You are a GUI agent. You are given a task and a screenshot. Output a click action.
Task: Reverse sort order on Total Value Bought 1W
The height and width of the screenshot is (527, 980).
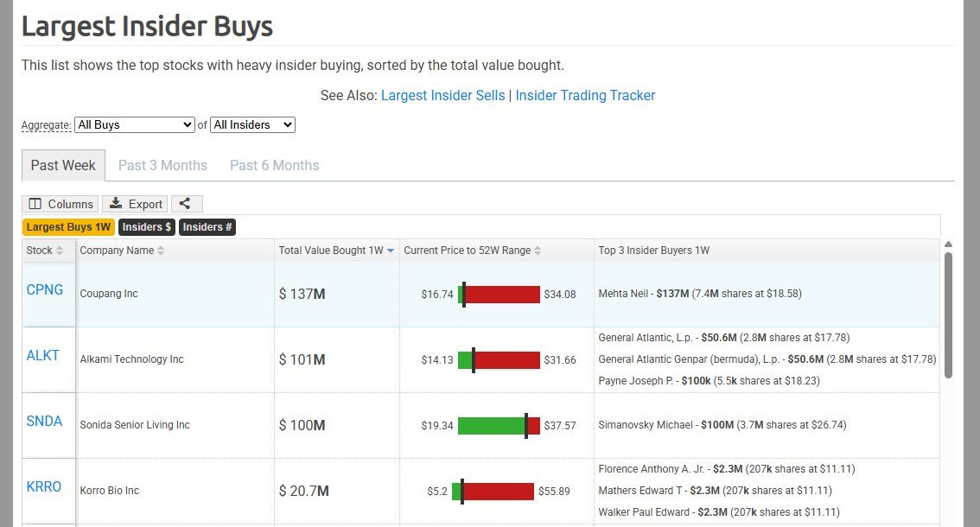[x=391, y=251]
